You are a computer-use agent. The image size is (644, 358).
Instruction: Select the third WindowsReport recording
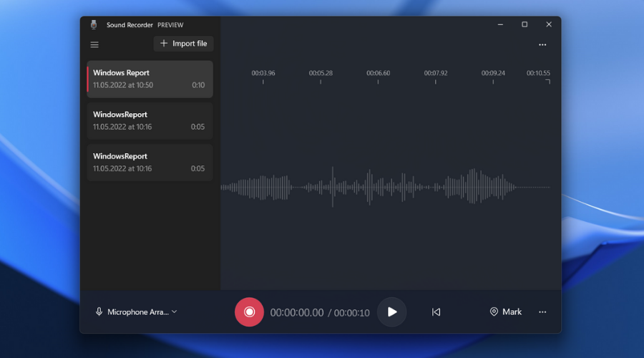[x=150, y=163]
